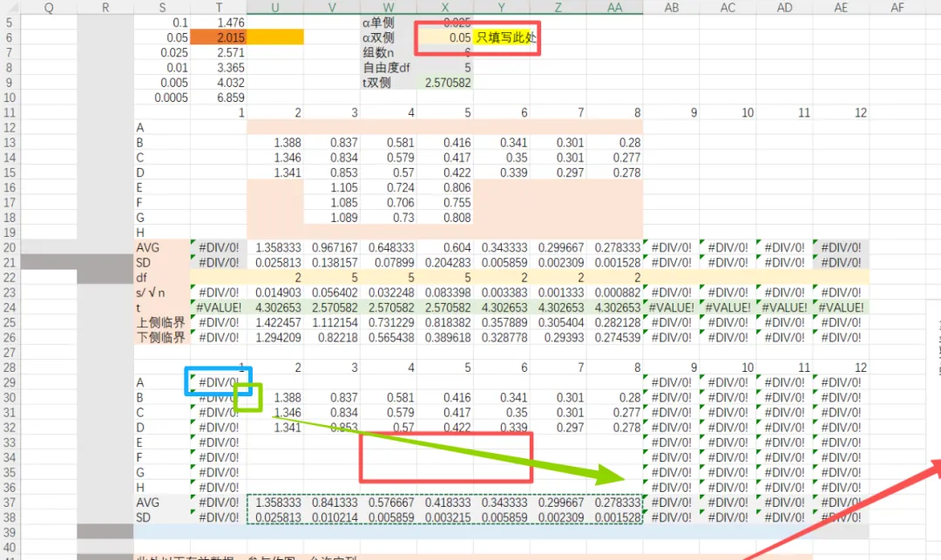Screen dimensions: 941x560
Task: Click the 's/√n' row label
Action: tap(162, 293)
